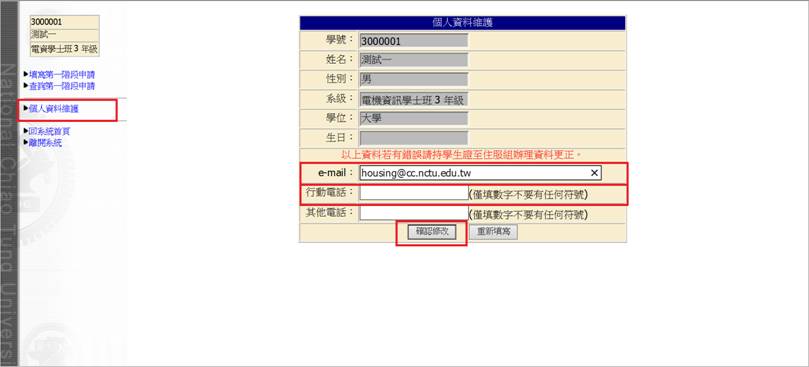
Task: Focus the 行動電話 input field
Action: [x=414, y=193]
